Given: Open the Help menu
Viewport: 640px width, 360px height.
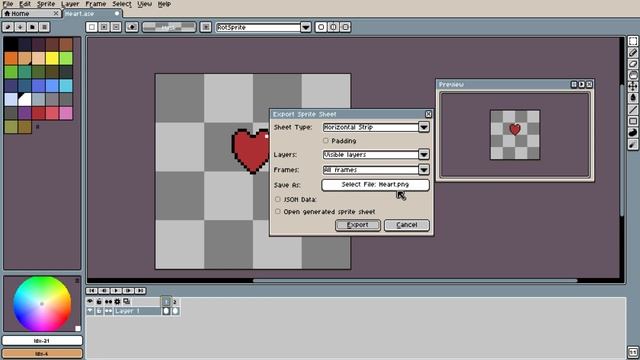Looking at the screenshot, I should coord(164,4).
